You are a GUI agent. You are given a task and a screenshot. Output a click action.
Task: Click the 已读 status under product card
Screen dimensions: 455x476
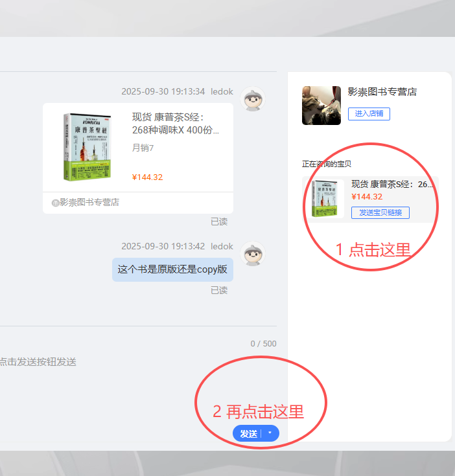point(219,221)
